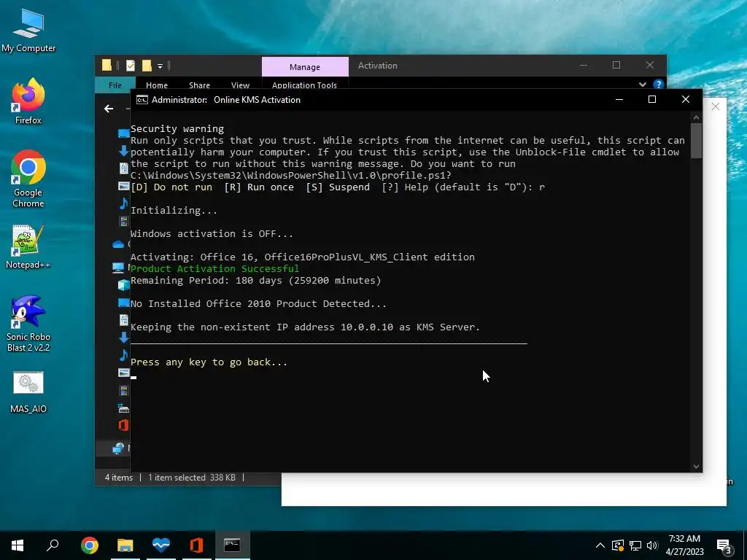This screenshot has width=747, height=560.
Task: Select the Manage contextual tab
Action: pyautogui.click(x=305, y=66)
